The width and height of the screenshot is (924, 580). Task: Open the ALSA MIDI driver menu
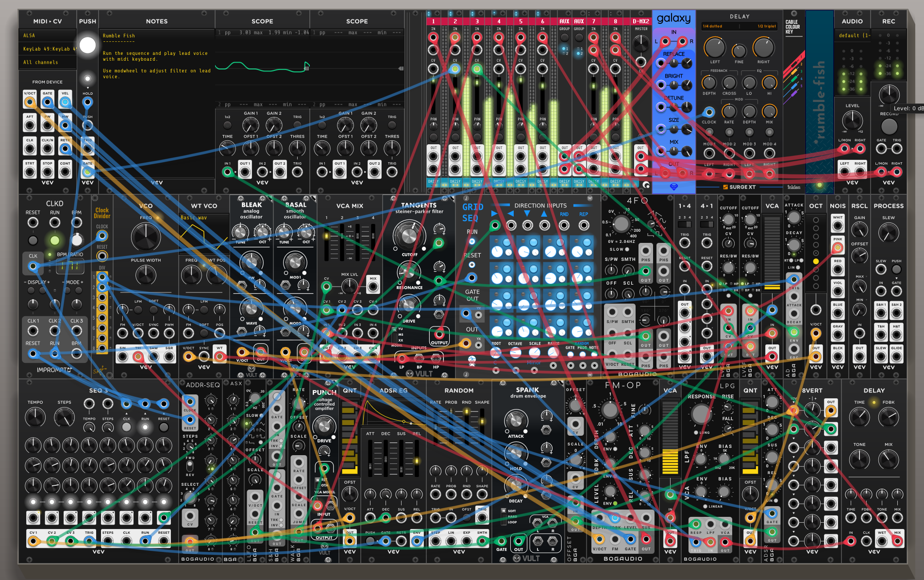[48, 35]
